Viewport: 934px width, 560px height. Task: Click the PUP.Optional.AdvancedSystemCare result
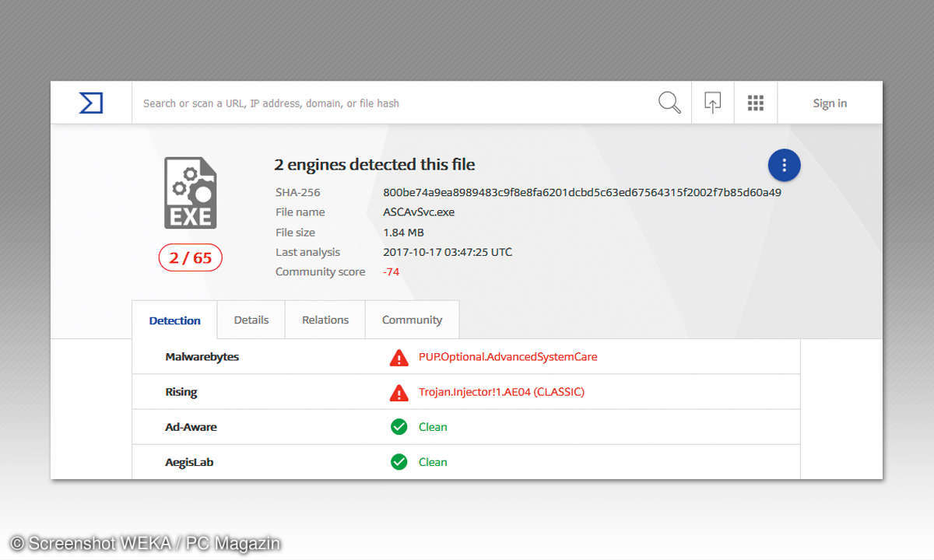point(508,357)
